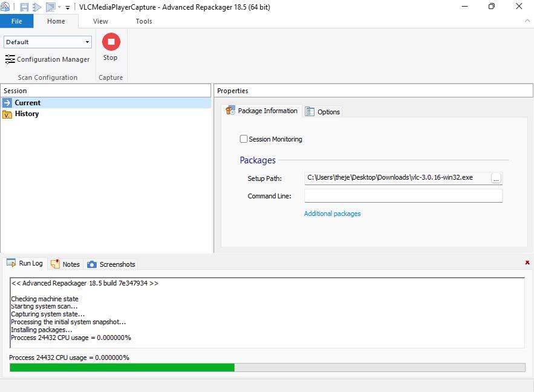Click the blue arrow icon beside Current
This screenshot has width=534, height=392.
coord(7,103)
